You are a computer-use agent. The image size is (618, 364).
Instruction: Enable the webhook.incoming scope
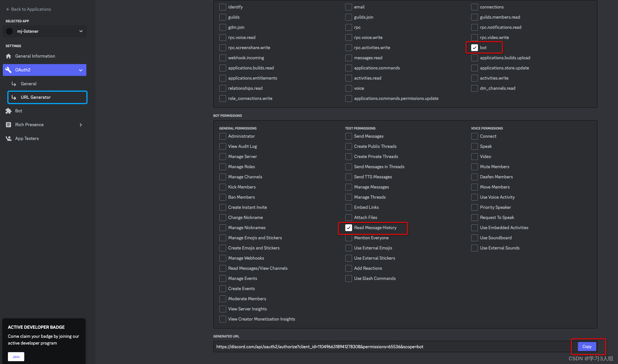(x=222, y=58)
